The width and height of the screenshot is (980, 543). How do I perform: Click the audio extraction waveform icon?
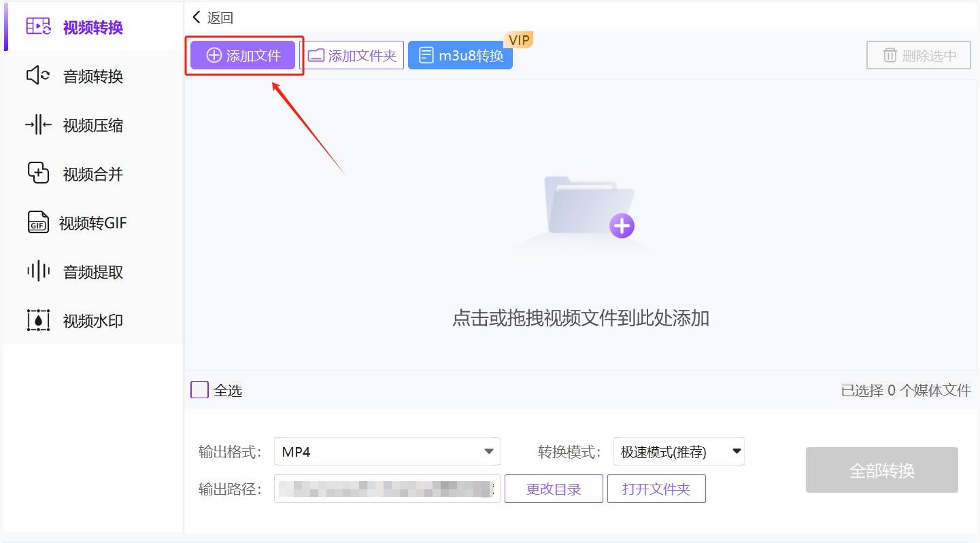pos(38,272)
